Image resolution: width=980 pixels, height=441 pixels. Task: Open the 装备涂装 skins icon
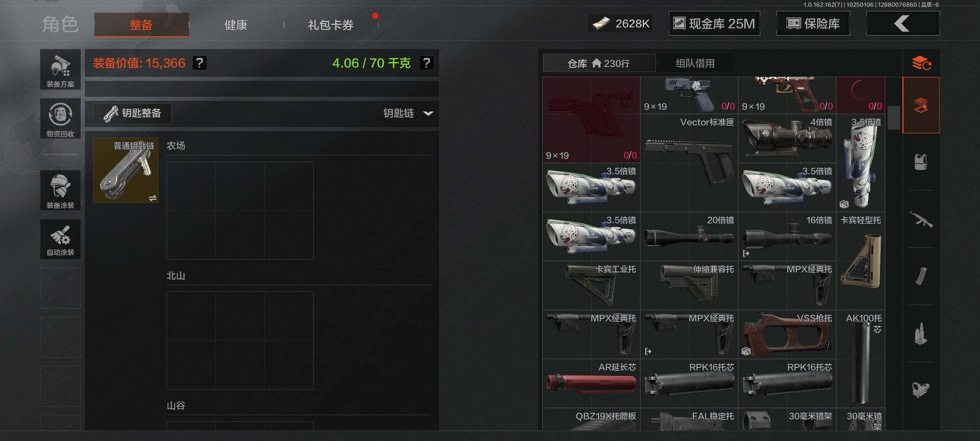(60, 190)
